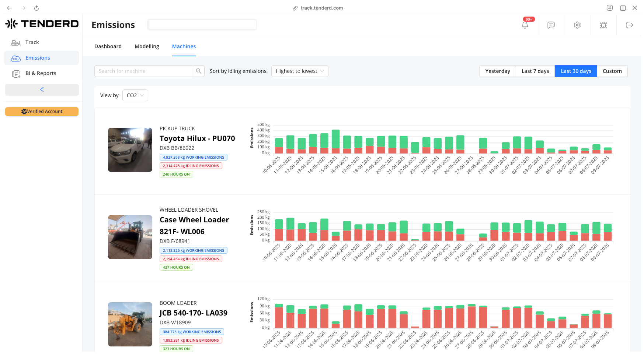Open the Case Wheel Loader photo
This screenshot has height=356, width=644.
click(130, 237)
